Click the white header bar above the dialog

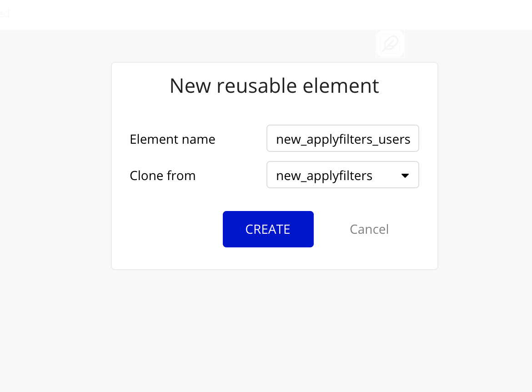click(x=227, y=15)
